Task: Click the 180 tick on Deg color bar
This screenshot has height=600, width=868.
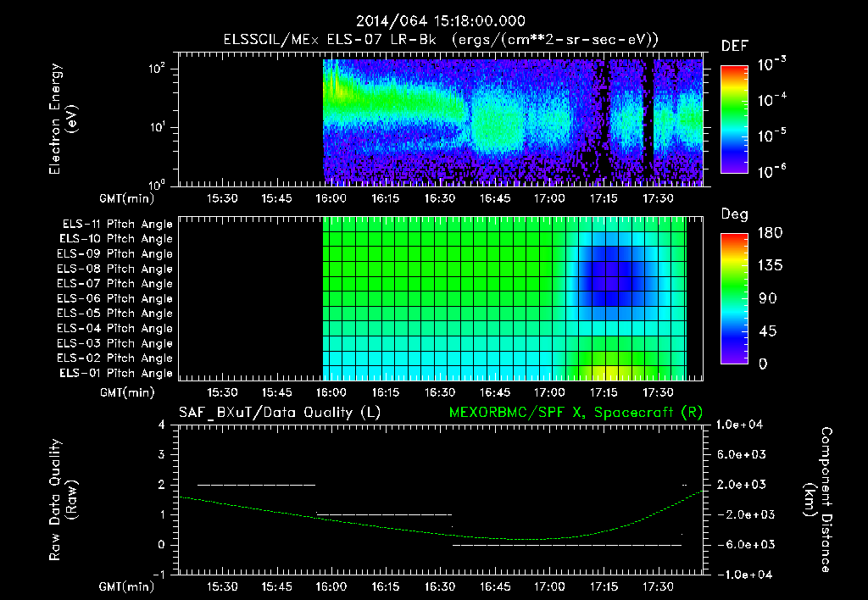Action: [x=770, y=233]
